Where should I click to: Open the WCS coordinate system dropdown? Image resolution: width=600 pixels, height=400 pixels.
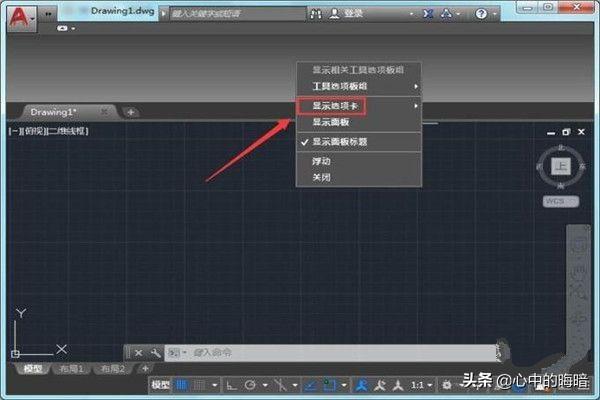pos(556,201)
